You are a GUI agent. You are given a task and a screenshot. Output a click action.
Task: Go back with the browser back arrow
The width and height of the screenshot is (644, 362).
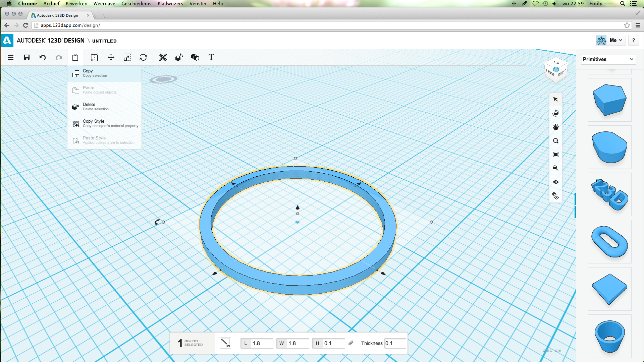point(7,25)
